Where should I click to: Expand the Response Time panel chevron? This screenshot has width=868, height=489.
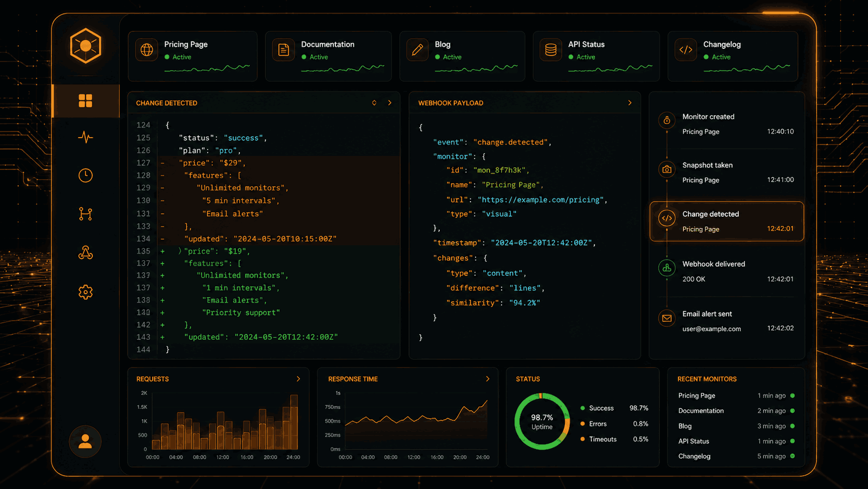coord(487,379)
